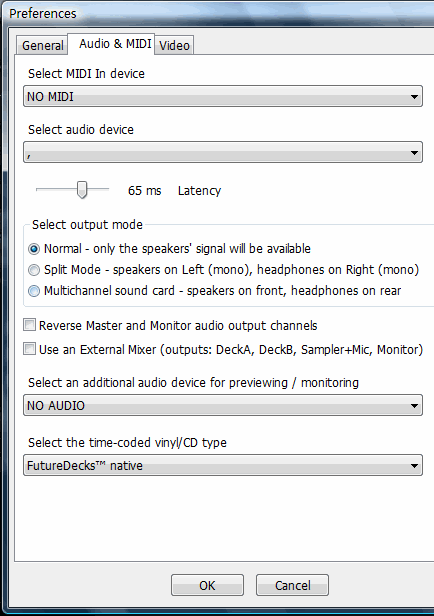Viewport: 434px width, 616px height.
Task: Confirm preferences with the OK button
Action: point(207,585)
